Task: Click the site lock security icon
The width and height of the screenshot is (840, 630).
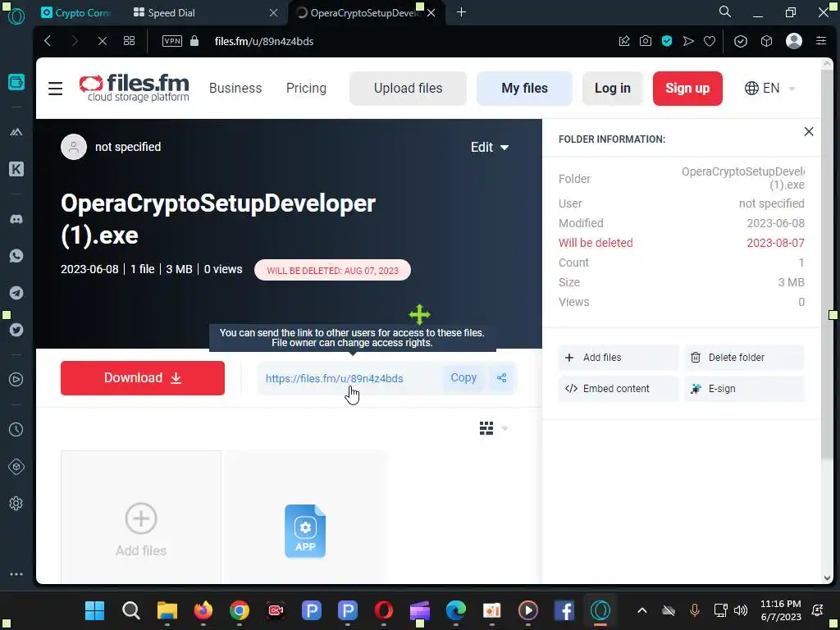Action: click(x=194, y=41)
